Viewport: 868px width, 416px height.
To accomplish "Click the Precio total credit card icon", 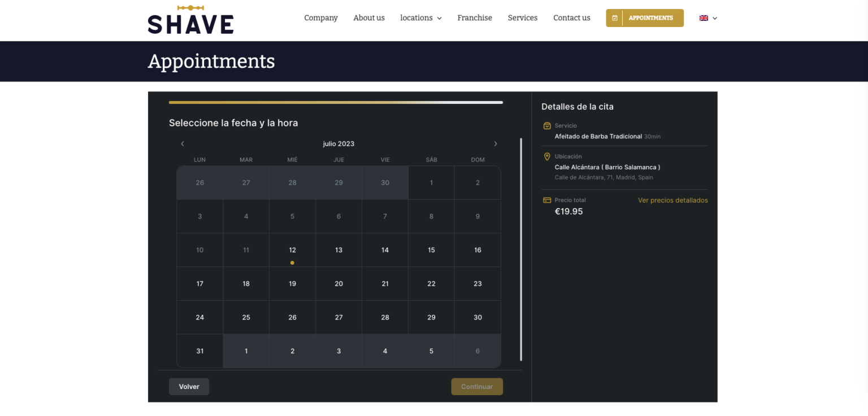I will click(x=547, y=200).
